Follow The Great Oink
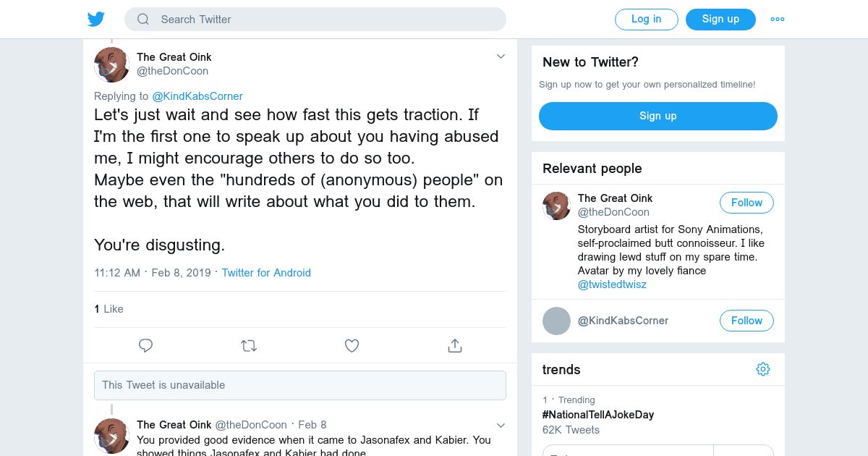Screen dimensions: 868x456 click(x=746, y=203)
